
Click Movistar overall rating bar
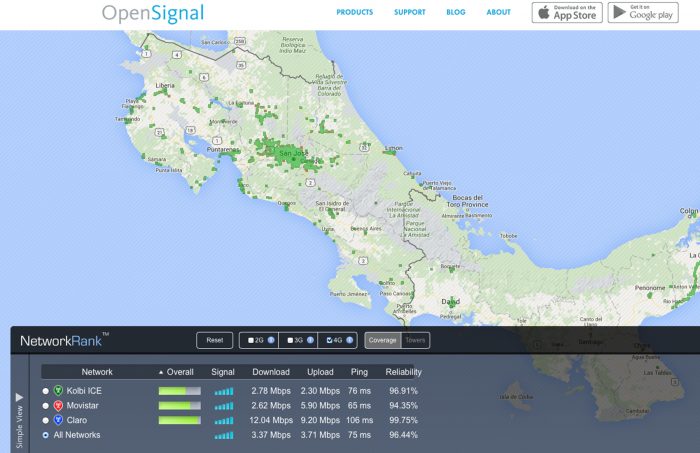point(179,406)
